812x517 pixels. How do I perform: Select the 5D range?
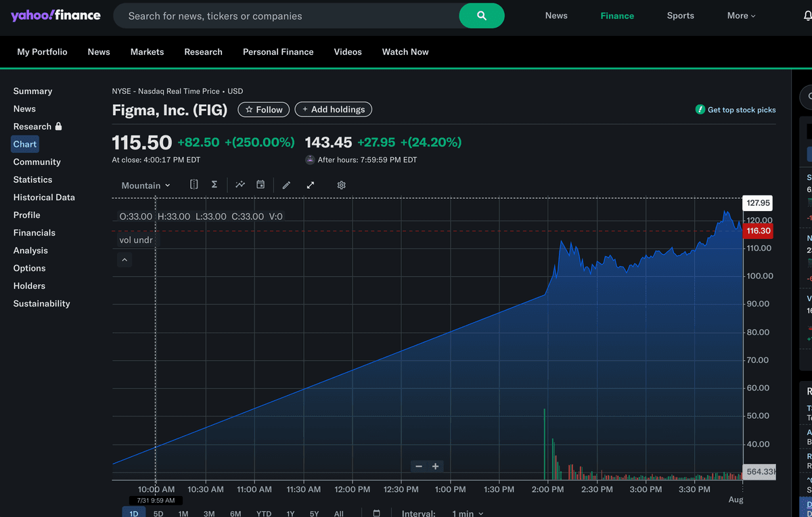click(158, 514)
